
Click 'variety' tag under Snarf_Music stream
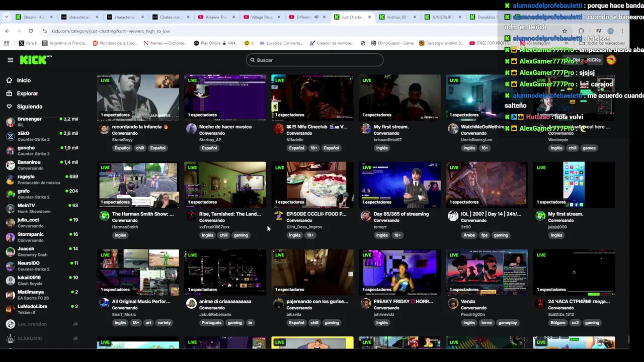click(x=164, y=323)
